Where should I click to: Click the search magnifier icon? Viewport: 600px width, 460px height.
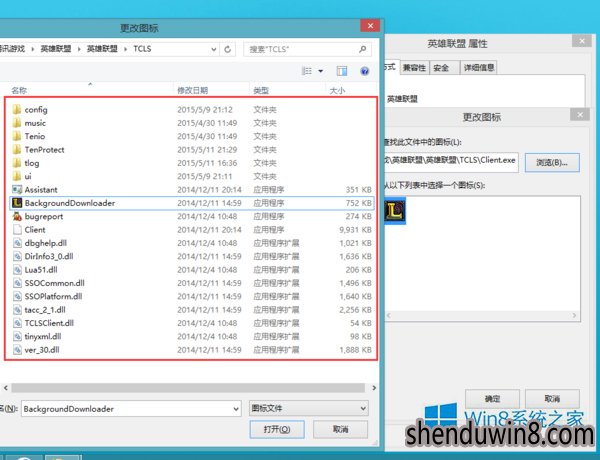tap(362, 49)
